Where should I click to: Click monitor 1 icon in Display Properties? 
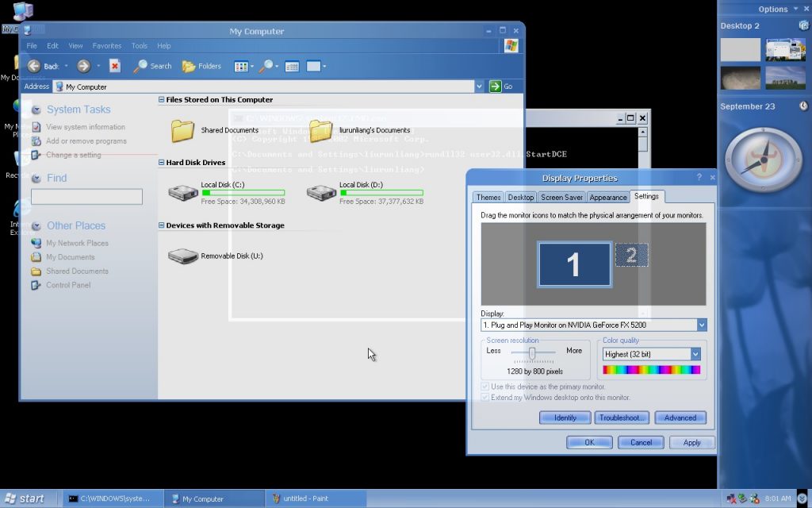(x=574, y=264)
